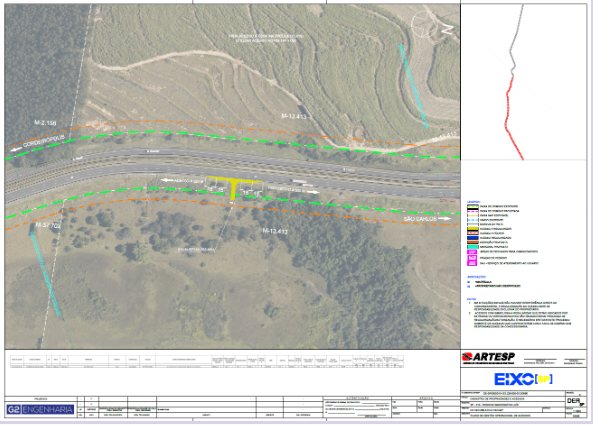Click the north arrow compass symbol
The height and width of the screenshot is (425, 593).
[x=425, y=24]
